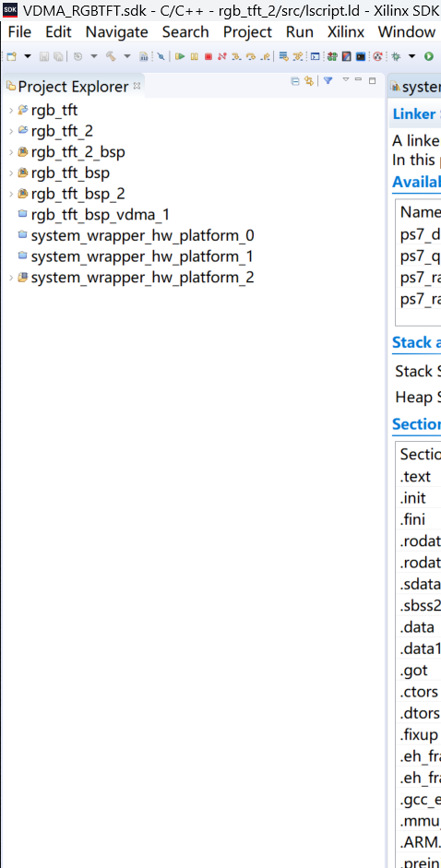This screenshot has width=441, height=868.
Task: Click the Project Explorer blue filter icon
Action: click(328, 81)
